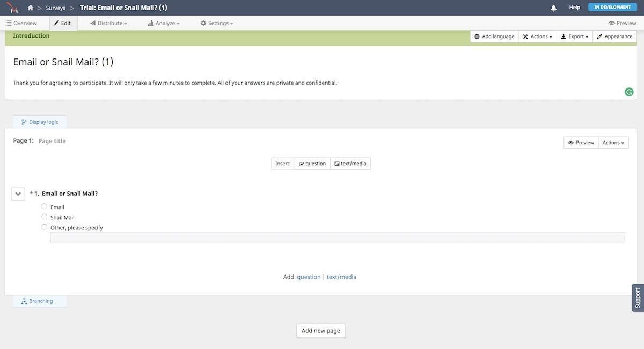Click the text/media link at bottom

341,277
